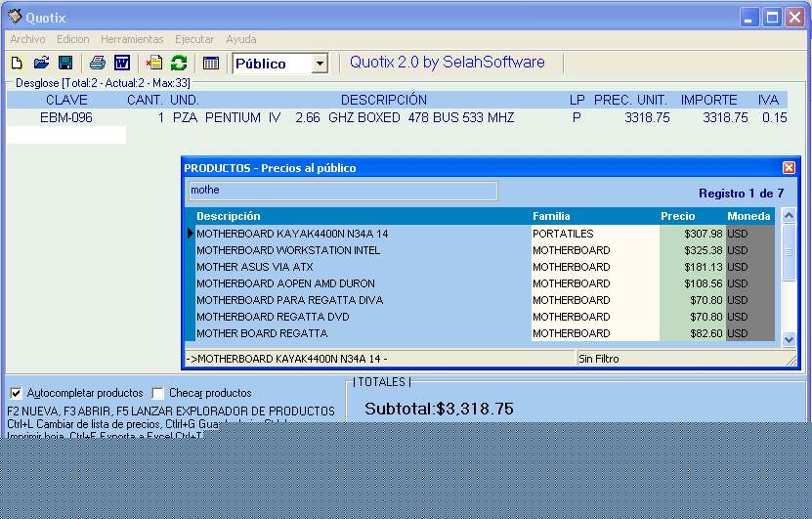Click the $82.60 price cell

[x=693, y=333]
